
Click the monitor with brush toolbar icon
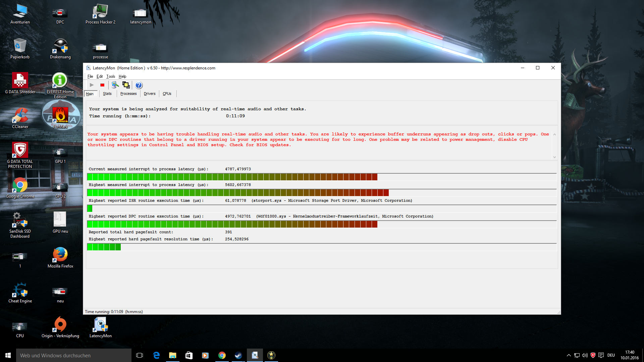115,85
